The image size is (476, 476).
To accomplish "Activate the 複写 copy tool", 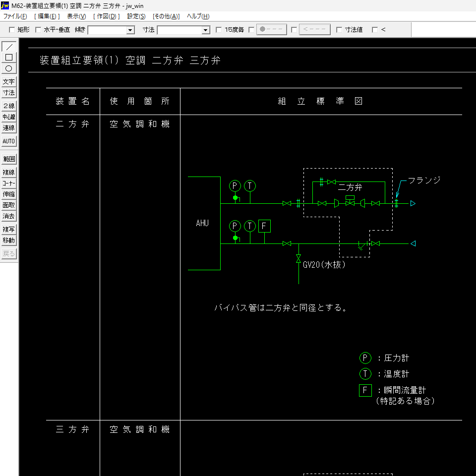I will pos(9,230).
